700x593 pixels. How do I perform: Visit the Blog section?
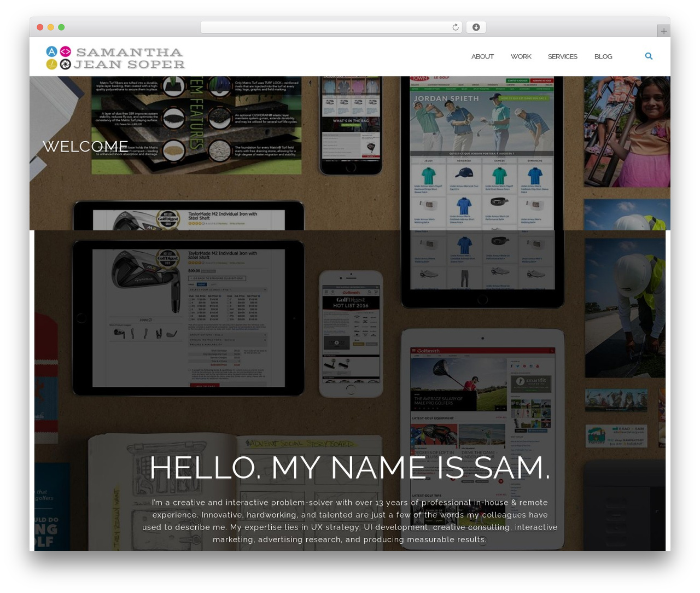(603, 56)
